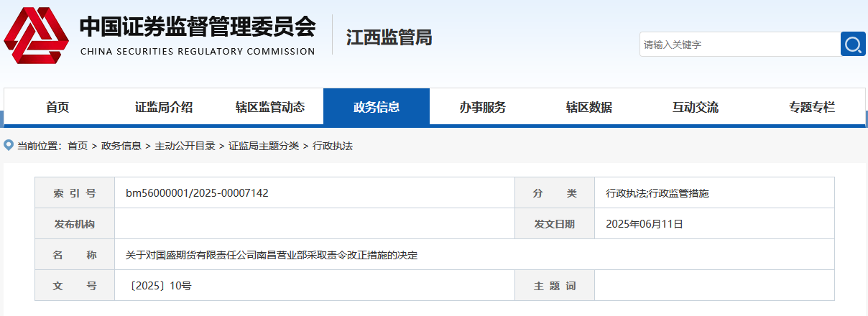Select the 政务信息 navigation tab
Screen dimensions: 868x316
coord(377,108)
